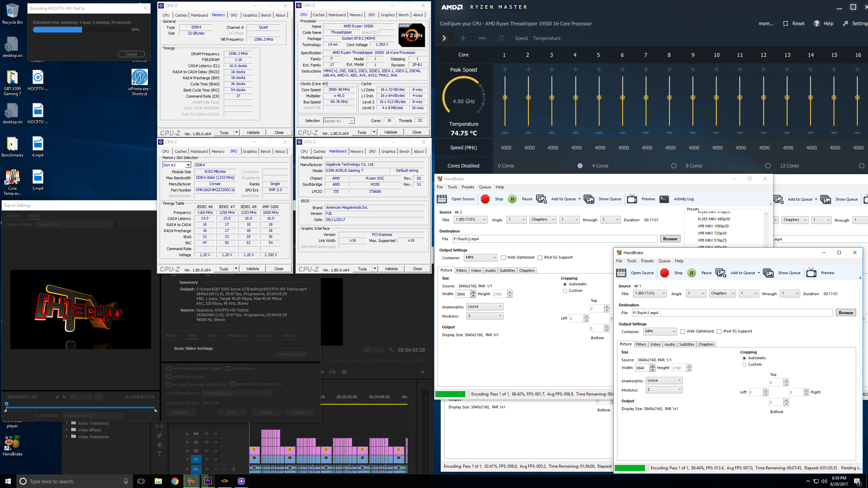The image size is (868, 488).
Task: Click the Add to Queue icon in HandBrake
Action: (x=541, y=198)
